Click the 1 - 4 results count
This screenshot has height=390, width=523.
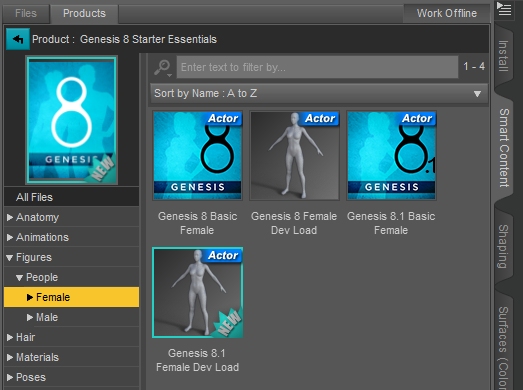click(474, 66)
